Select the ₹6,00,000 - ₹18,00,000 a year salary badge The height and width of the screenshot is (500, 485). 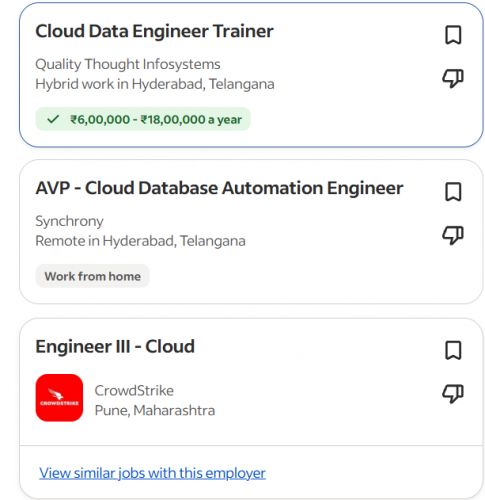click(x=143, y=119)
